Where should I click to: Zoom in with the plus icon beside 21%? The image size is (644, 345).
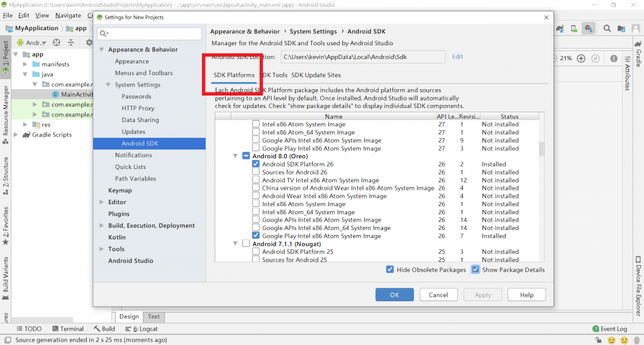pos(580,58)
